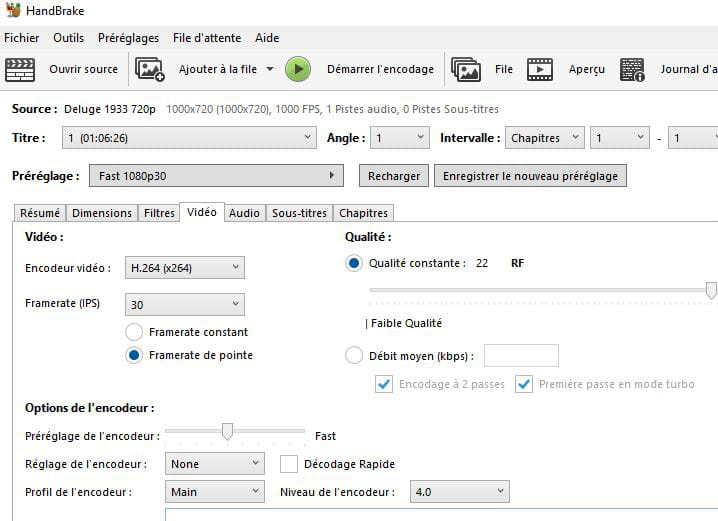Click the Aperçu filmstrip preview icon
Screen dimensions: 718x521
pos(539,70)
